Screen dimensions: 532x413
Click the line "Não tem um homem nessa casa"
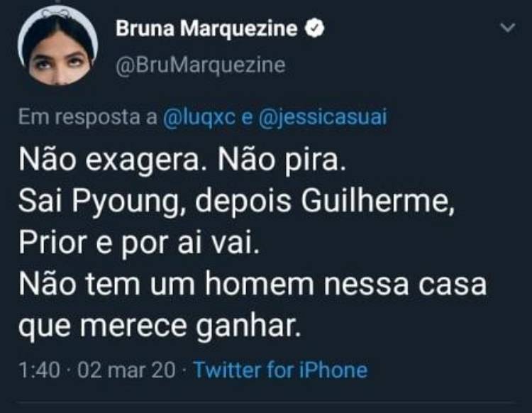(252, 285)
